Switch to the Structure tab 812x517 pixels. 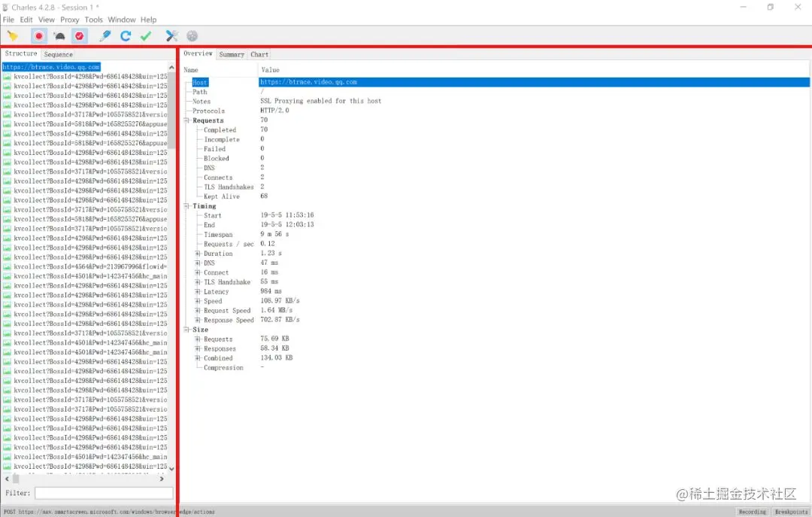(x=21, y=53)
